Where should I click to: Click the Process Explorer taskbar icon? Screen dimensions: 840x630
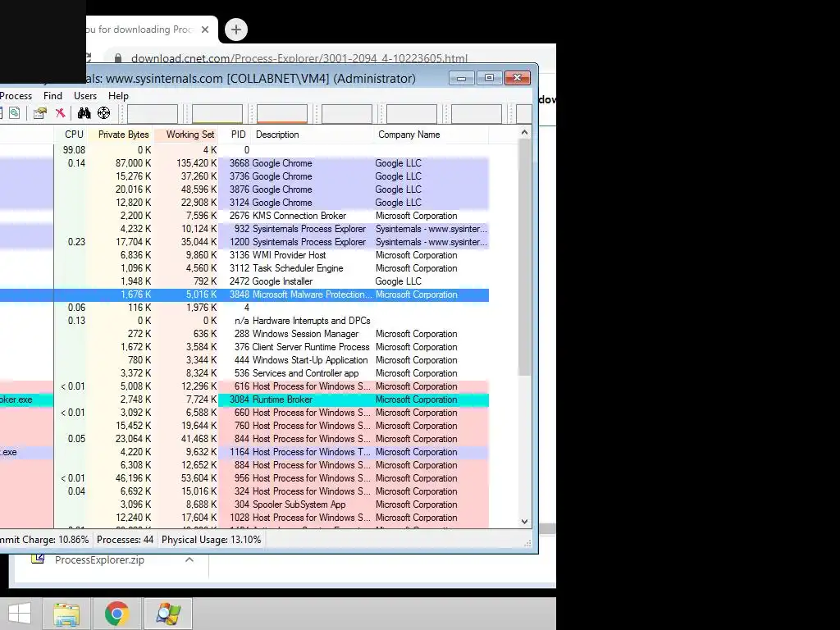pyautogui.click(x=167, y=614)
